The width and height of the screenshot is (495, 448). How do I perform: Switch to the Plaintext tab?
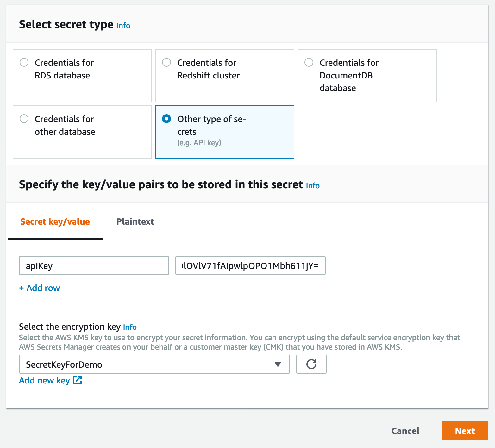click(135, 221)
